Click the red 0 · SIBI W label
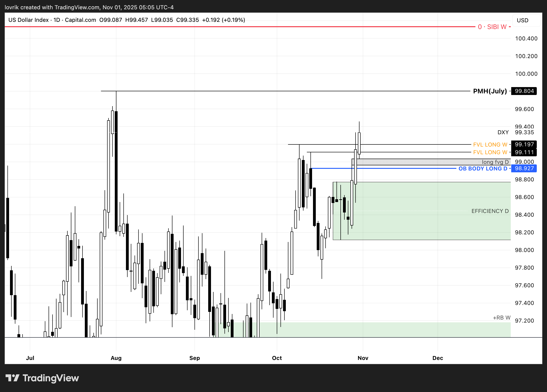Viewport: 547px width, 392px height. (492, 27)
